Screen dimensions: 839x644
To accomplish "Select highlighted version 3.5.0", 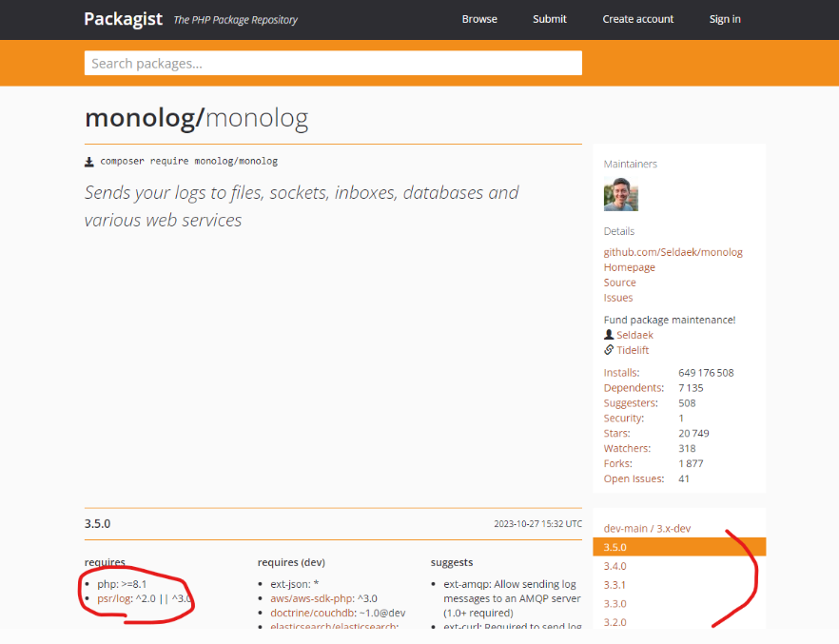I will (x=679, y=547).
